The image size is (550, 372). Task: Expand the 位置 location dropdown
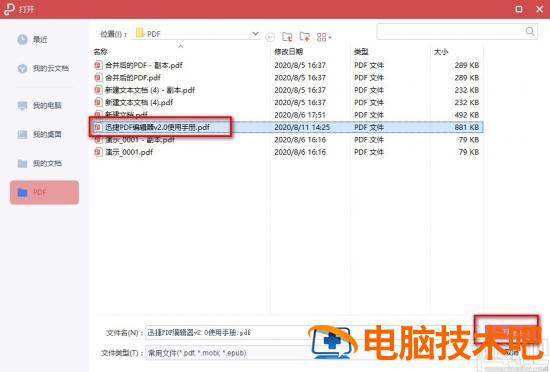(x=255, y=34)
